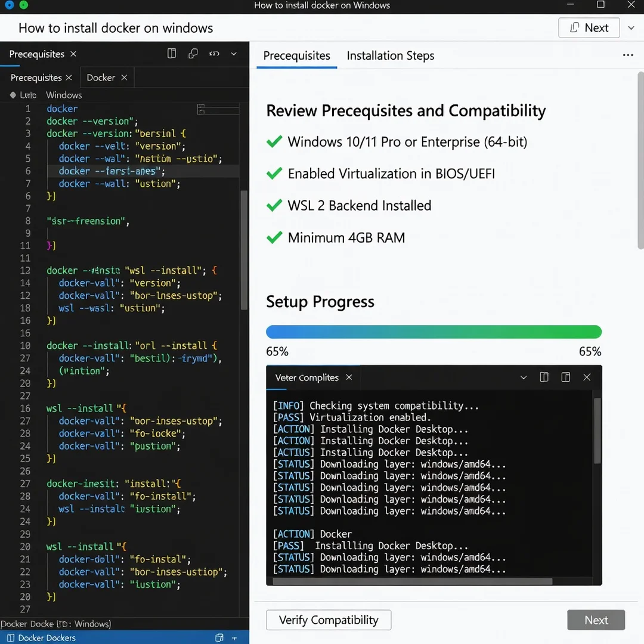Maximize the window using title bar button

tap(600, 5)
